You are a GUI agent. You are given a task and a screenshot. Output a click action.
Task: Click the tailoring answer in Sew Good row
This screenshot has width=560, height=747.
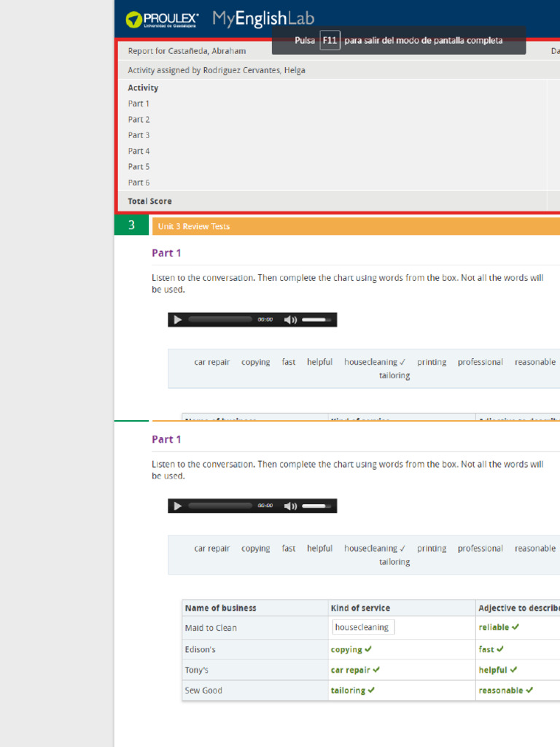click(x=348, y=690)
